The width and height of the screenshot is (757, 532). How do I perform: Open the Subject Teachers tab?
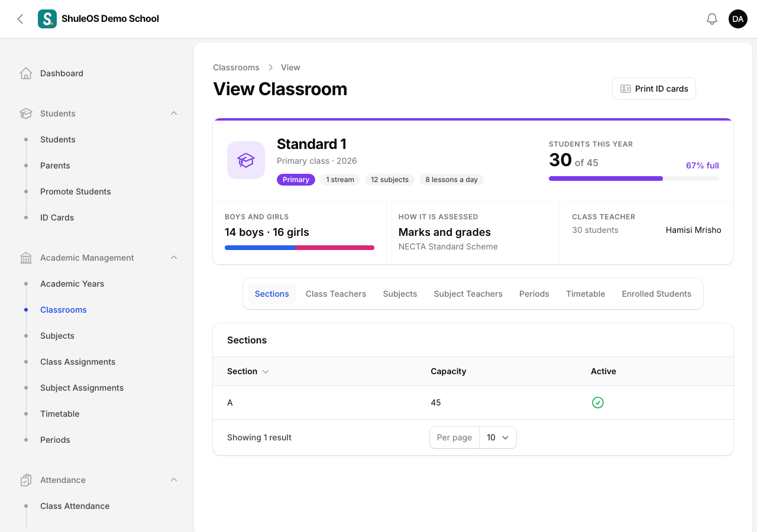468,294
